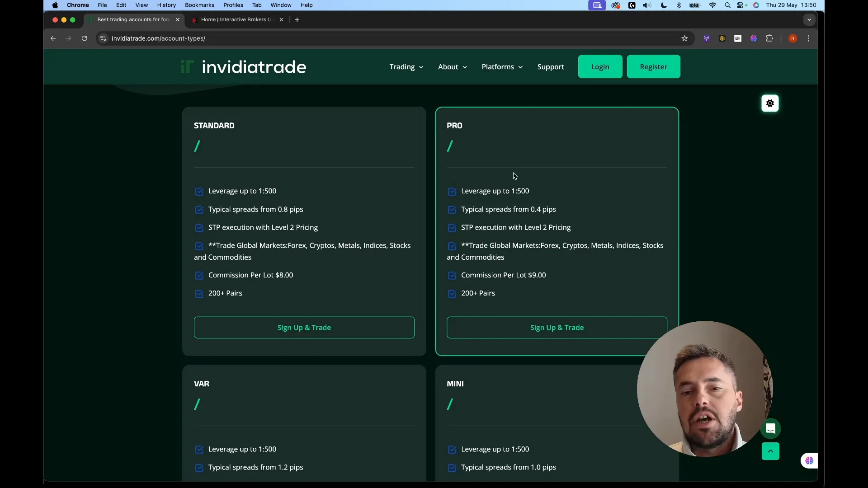Click Mini 'Leverage up to 1:500' checkmark

(x=452, y=450)
